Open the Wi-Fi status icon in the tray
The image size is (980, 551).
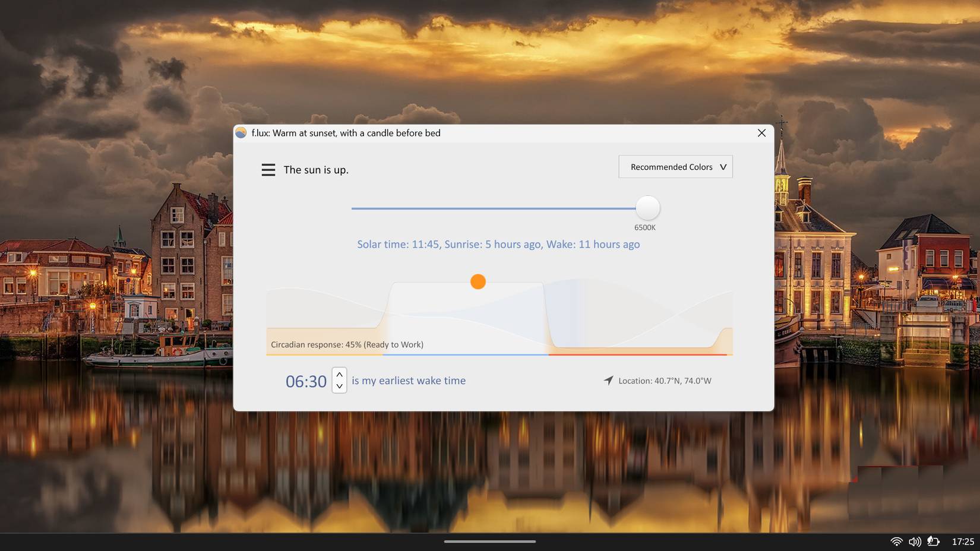point(897,541)
